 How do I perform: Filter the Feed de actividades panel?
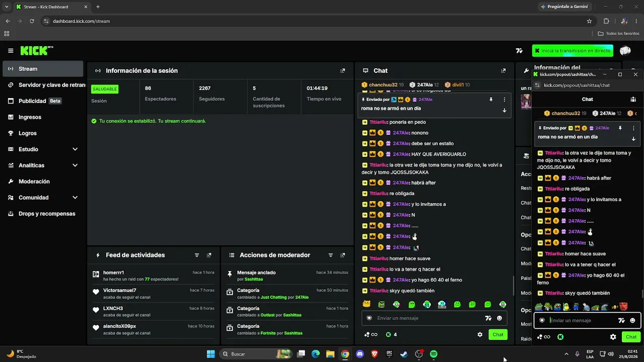[x=197, y=255]
